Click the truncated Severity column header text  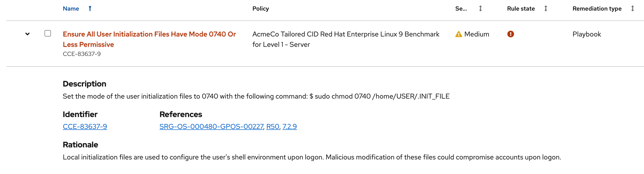coord(461,8)
